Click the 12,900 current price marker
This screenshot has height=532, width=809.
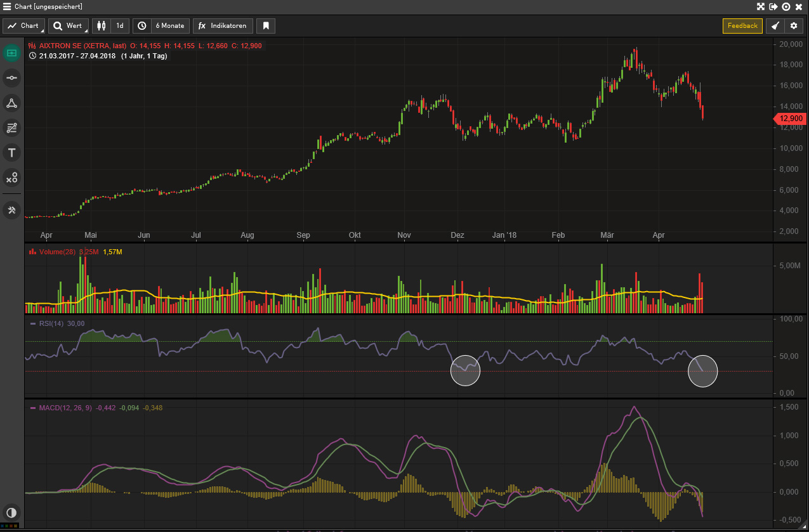pos(790,119)
